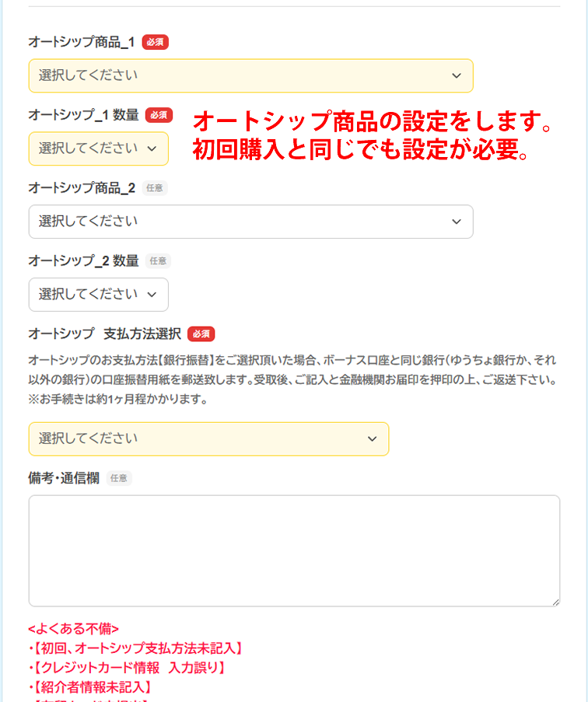Click the red <よくある不備> heading

coord(73,629)
